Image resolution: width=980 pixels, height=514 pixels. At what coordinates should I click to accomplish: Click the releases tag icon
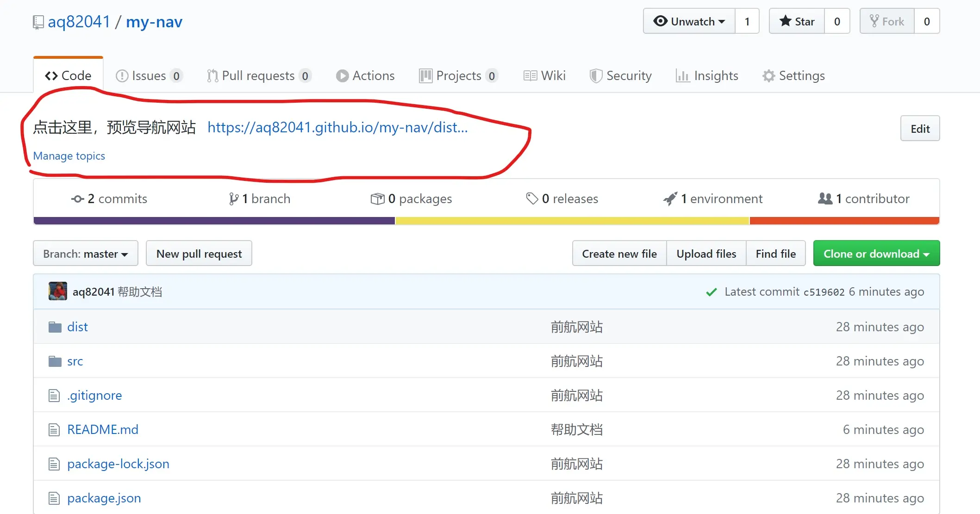pyautogui.click(x=532, y=198)
